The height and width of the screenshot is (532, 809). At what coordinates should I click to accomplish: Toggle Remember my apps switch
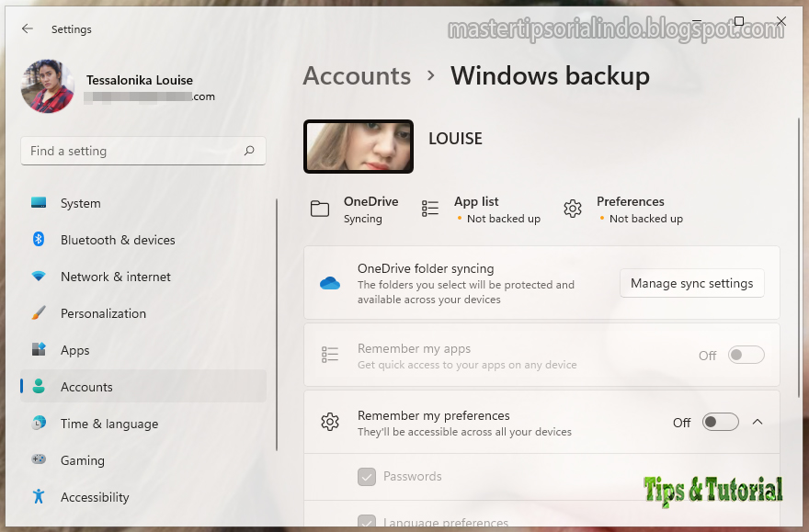click(x=746, y=355)
